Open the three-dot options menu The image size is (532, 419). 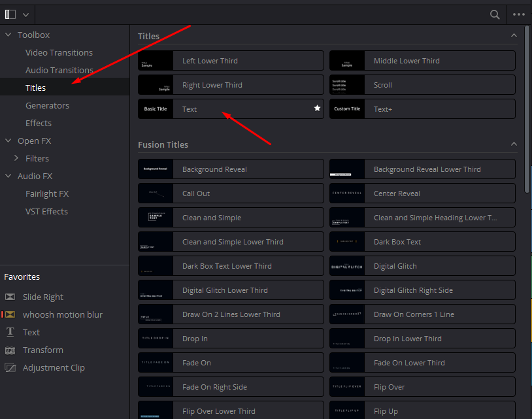(x=519, y=14)
